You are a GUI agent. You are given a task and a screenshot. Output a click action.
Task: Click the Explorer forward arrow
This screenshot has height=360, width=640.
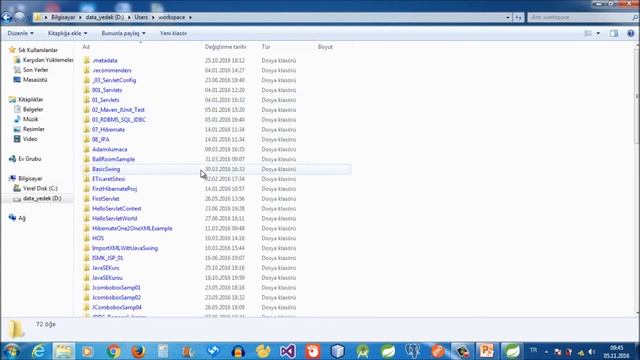[20, 17]
